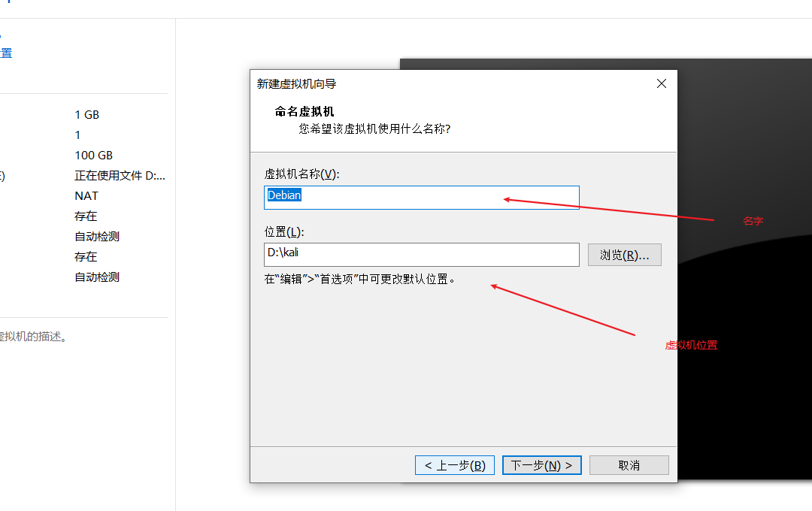Viewport: 812px width, 511px height.
Task: Click the 虚拟机名称(V): label
Action: pyautogui.click(x=302, y=174)
